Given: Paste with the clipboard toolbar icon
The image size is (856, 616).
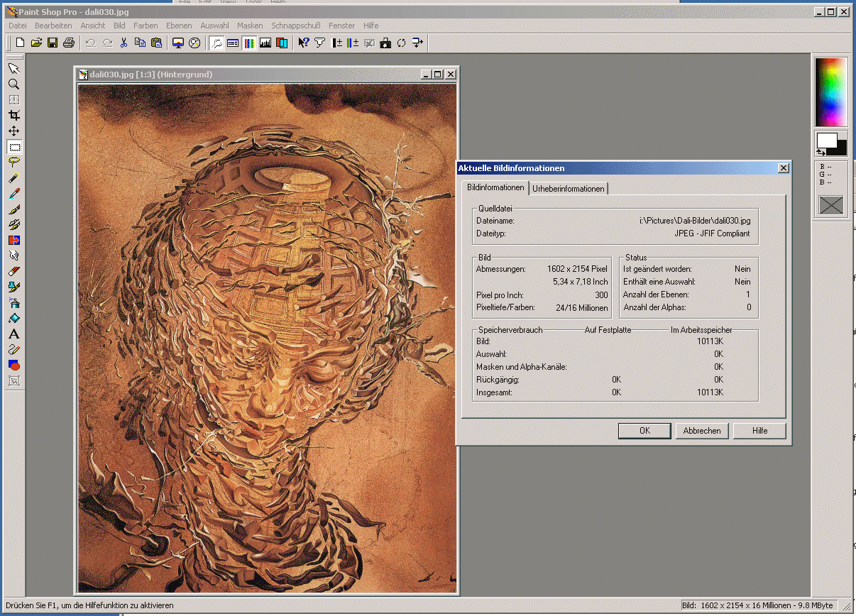Looking at the screenshot, I should point(156,43).
